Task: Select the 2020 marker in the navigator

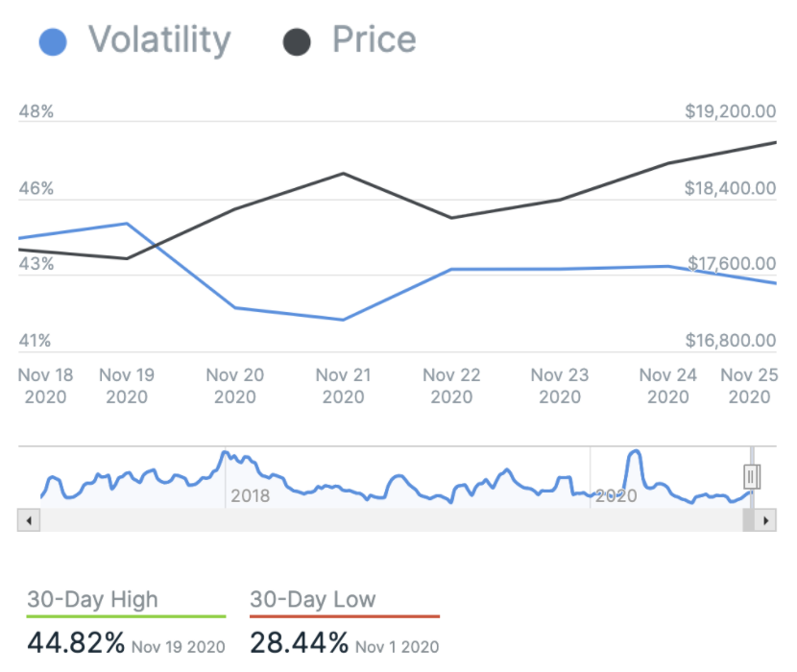Action: tap(616, 496)
